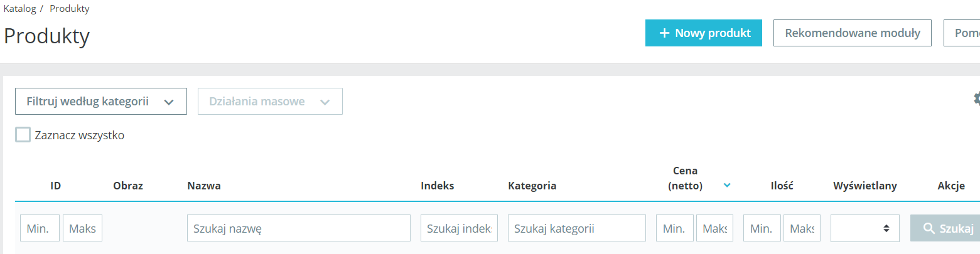Click the magnifier icon in the Szukaj button
Screen dimensions: 980x254
pos(929,228)
